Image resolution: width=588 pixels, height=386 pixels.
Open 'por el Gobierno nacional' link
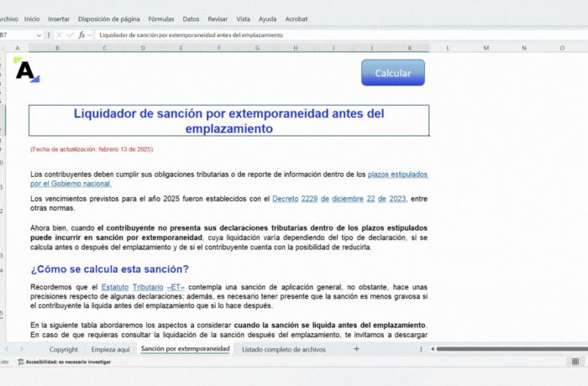tap(71, 184)
